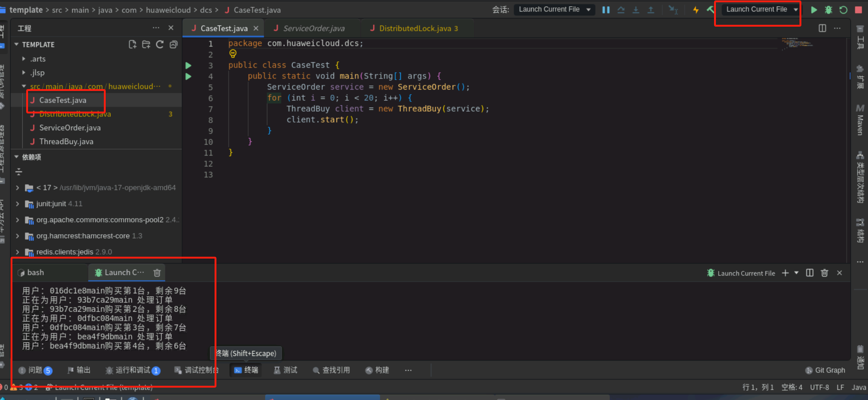Open ThreadBuy.java in the file tree
Screen dimensions: 868x400
click(66, 141)
